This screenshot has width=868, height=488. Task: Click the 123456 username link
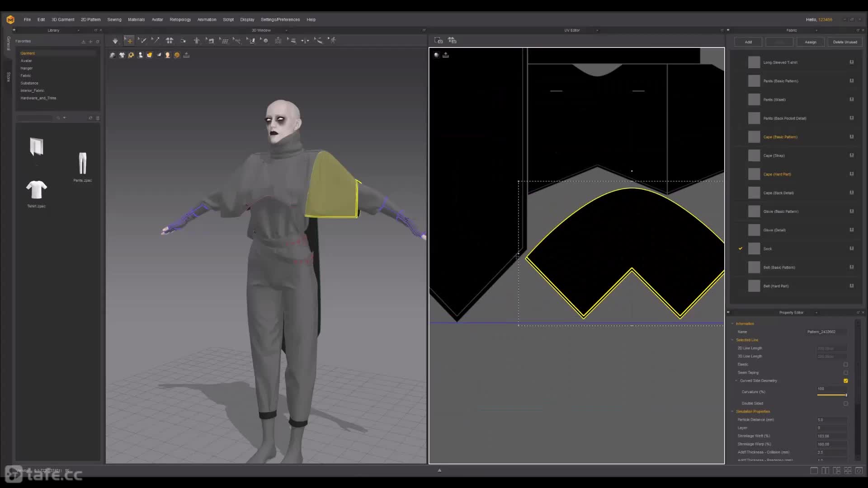[x=825, y=19]
